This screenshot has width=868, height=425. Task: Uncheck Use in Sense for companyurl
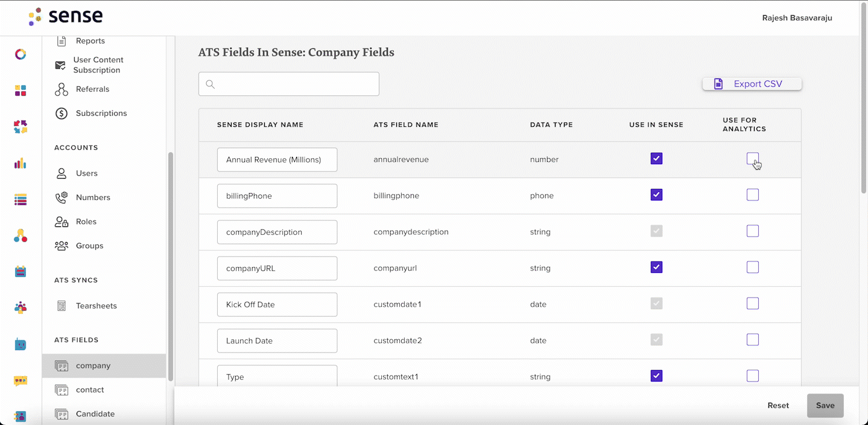pyautogui.click(x=656, y=267)
